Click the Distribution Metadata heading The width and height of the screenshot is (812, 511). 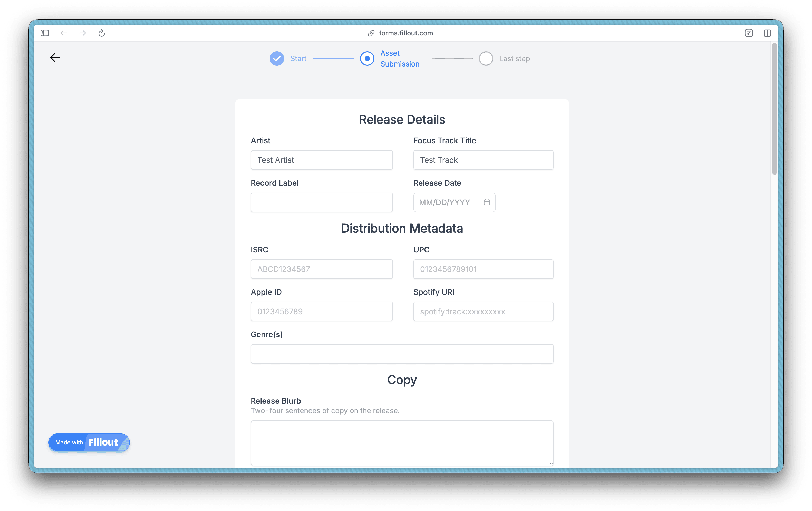click(402, 229)
